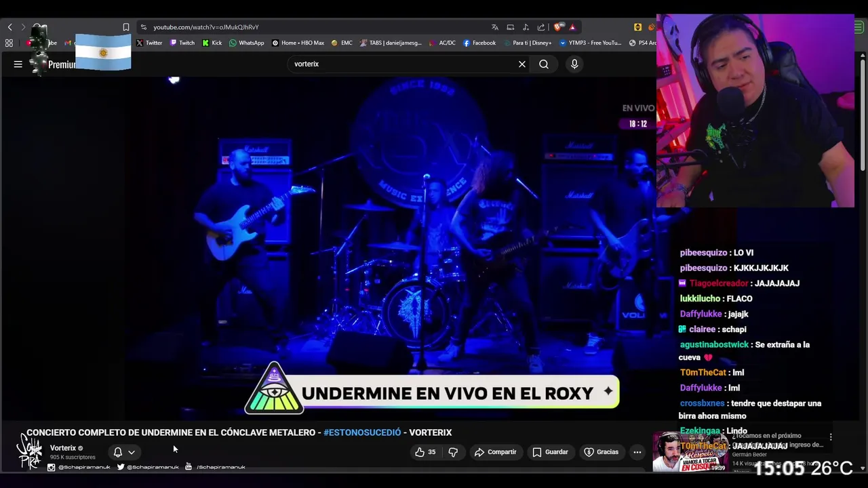Screen dimensions: 868x488
Task: Bookmark this page using the bookmark icon
Action: click(x=125, y=27)
